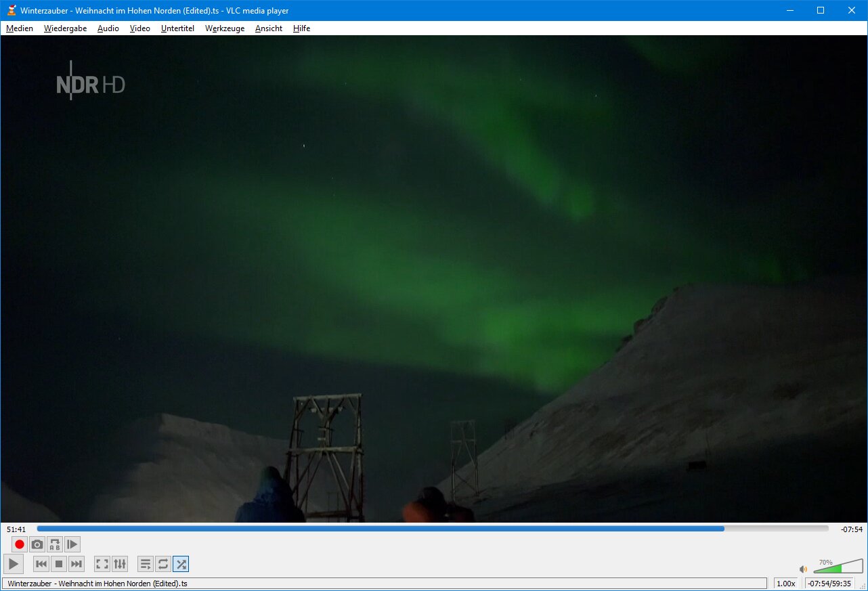This screenshot has width=868, height=591.
Task: Adjust the 70% volume slider
Action: [838, 567]
